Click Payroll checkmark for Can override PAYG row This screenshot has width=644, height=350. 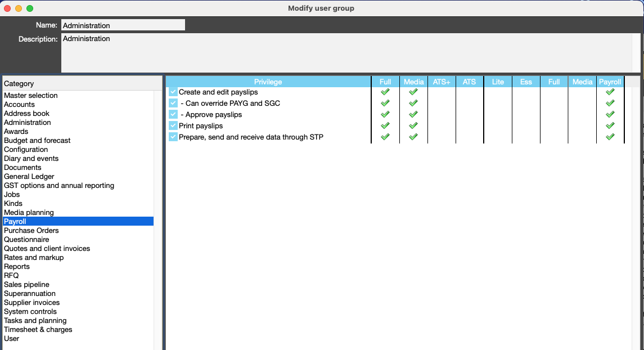click(610, 103)
